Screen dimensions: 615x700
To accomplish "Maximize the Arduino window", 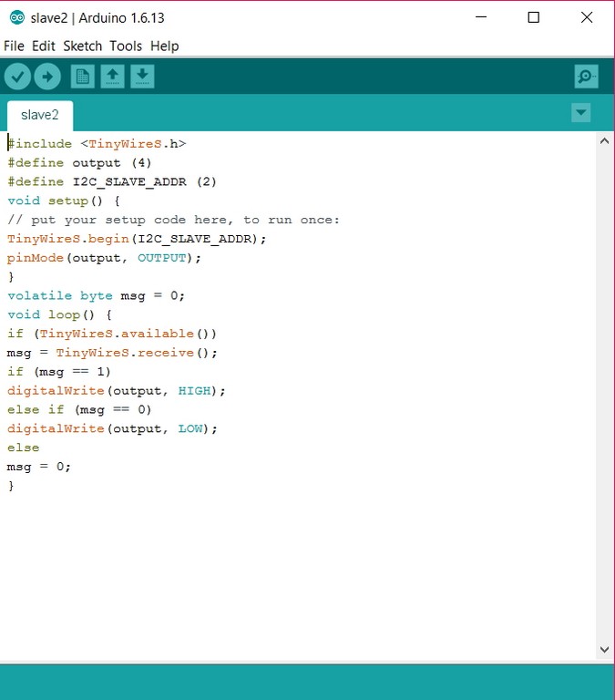I will click(x=533, y=17).
